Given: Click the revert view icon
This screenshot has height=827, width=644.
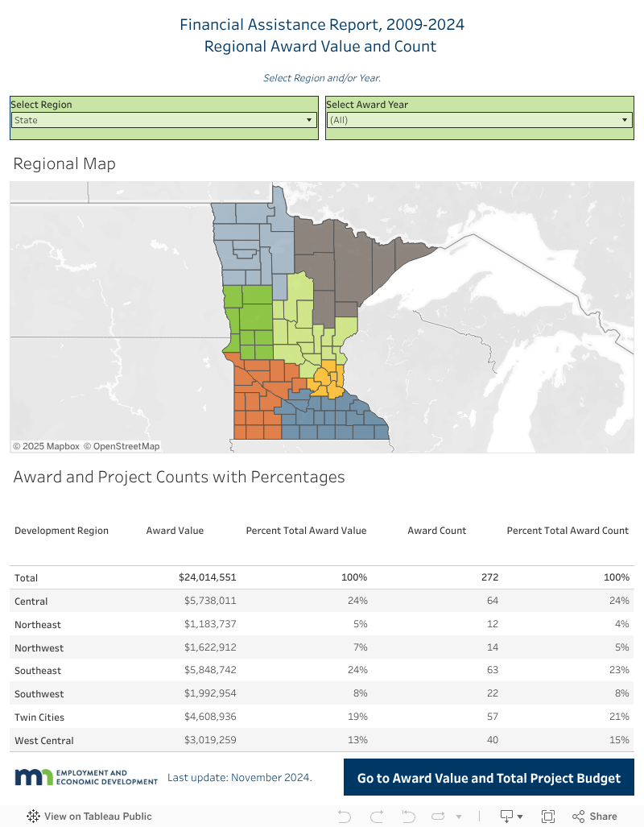Looking at the screenshot, I should pos(407,816).
